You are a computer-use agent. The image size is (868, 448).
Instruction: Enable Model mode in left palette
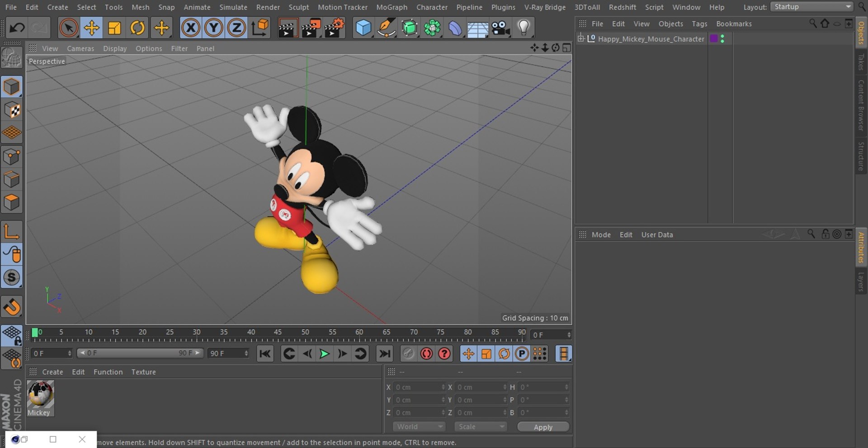[x=12, y=87]
